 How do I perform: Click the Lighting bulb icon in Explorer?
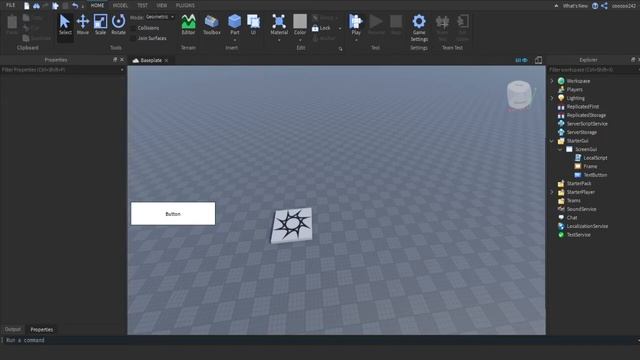click(561, 98)
